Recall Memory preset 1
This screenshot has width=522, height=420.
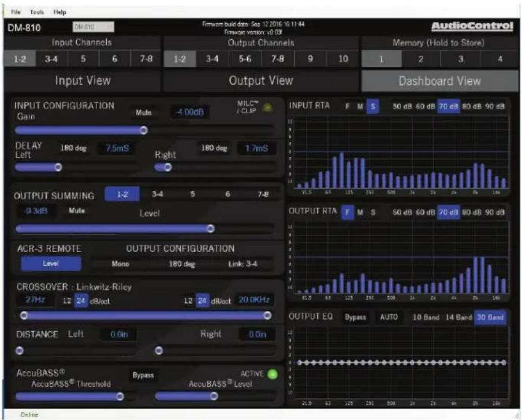[382, 59]
